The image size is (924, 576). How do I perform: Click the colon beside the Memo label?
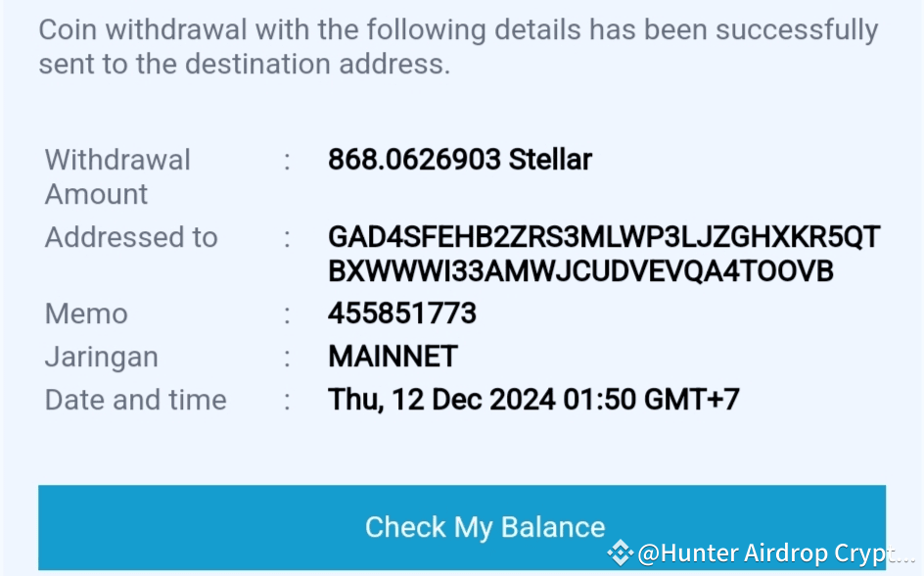[x=287, y=313]
